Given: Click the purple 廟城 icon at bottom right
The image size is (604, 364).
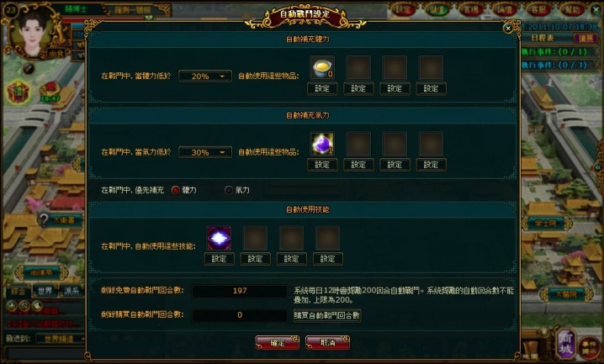Looking at the screenshot, I should [564, 342].
